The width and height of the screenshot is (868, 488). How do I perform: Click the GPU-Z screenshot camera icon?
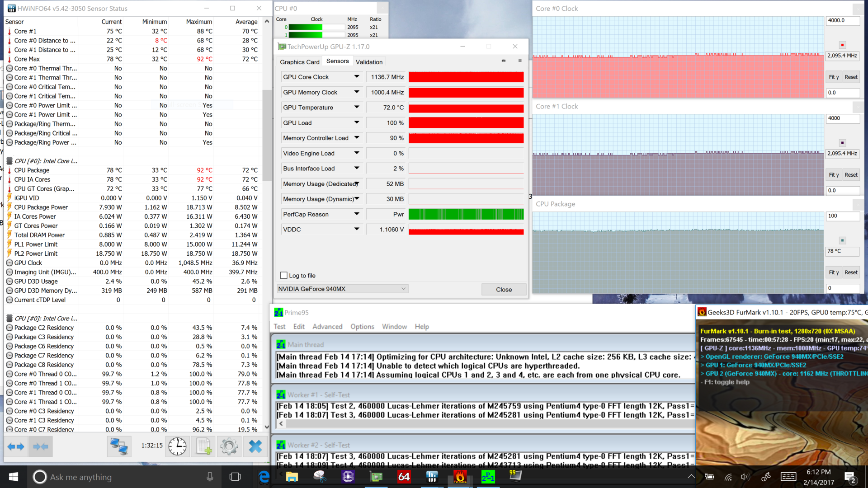click(x=504, y=61)
